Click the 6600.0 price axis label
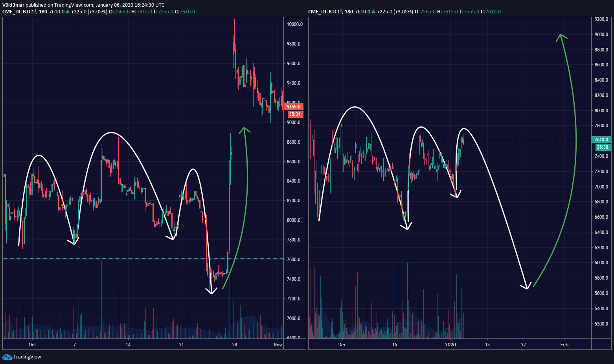The width and height of the screenshot is (614, 364). 601,217
